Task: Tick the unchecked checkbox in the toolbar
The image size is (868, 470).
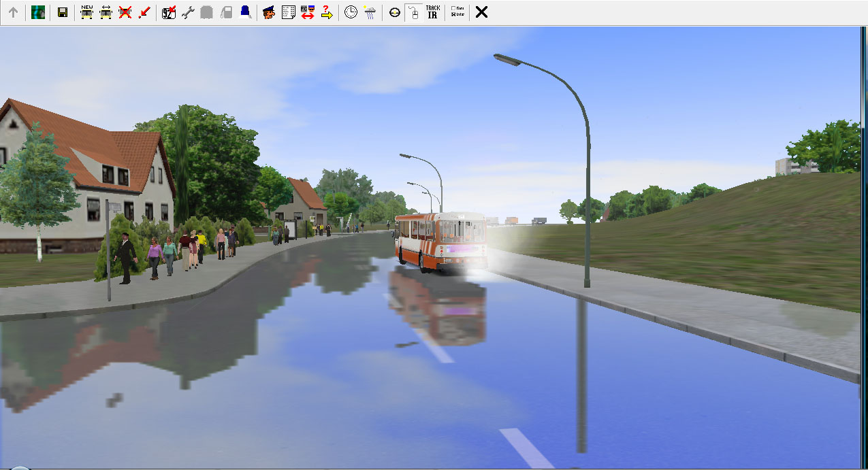Action: [x=454, y=8]
